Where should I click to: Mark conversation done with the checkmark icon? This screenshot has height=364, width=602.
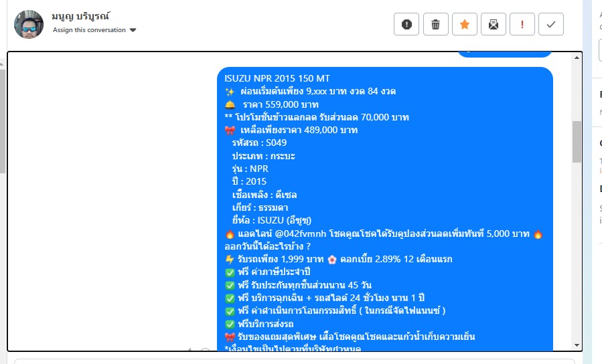coord(551,24)
